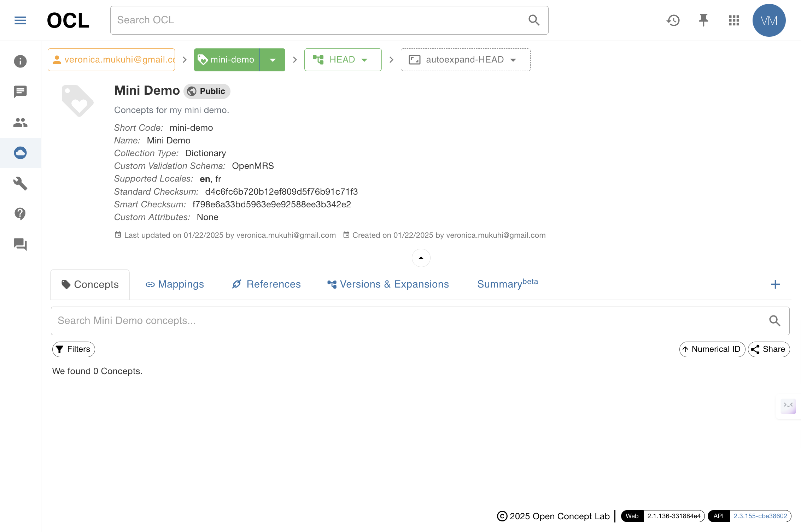801x532 pixels.
Task: Switch to the Mappings tab
Action: (175, 284)
